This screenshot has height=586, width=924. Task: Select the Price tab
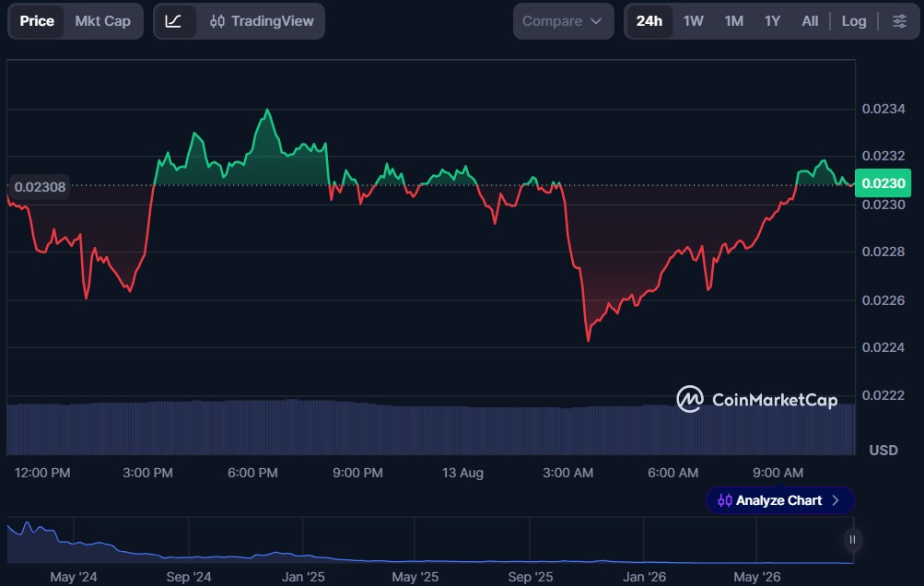(37, 21)
